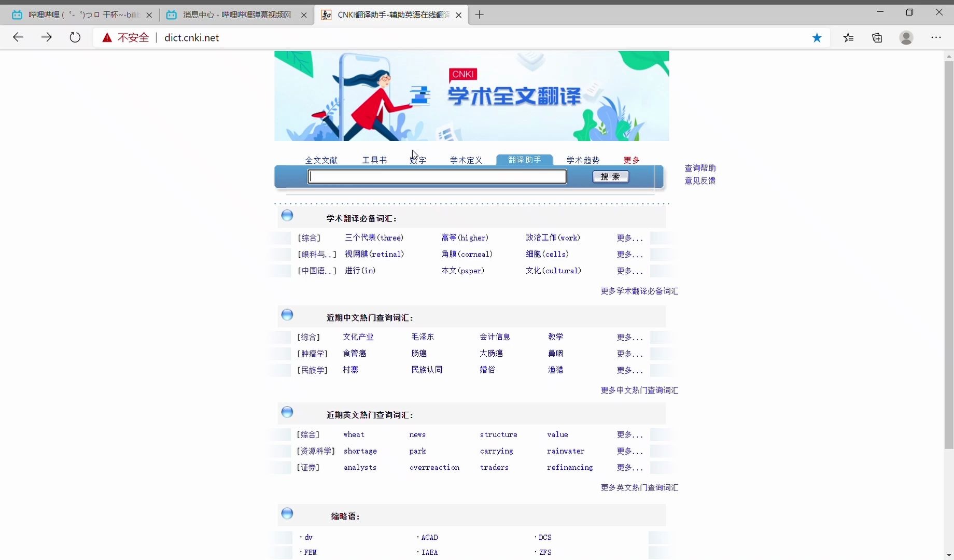This screenshot has height=560, width=954.
Task: Toggle the favorite star for this page
Action: (x=817, y=37)
